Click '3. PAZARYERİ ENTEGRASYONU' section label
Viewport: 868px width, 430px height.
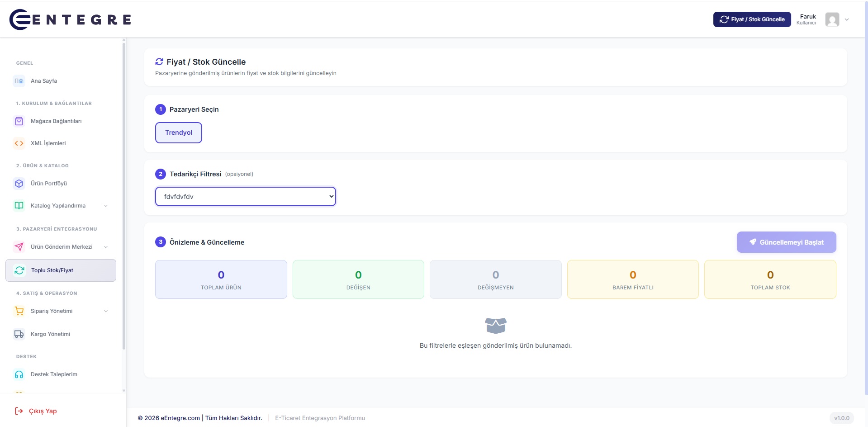57,229
